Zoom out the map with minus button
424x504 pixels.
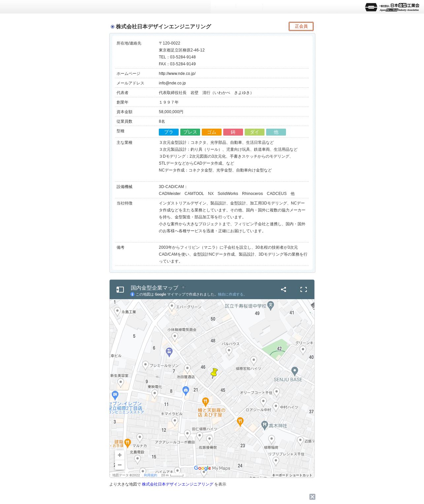click(x=120, y=465)
